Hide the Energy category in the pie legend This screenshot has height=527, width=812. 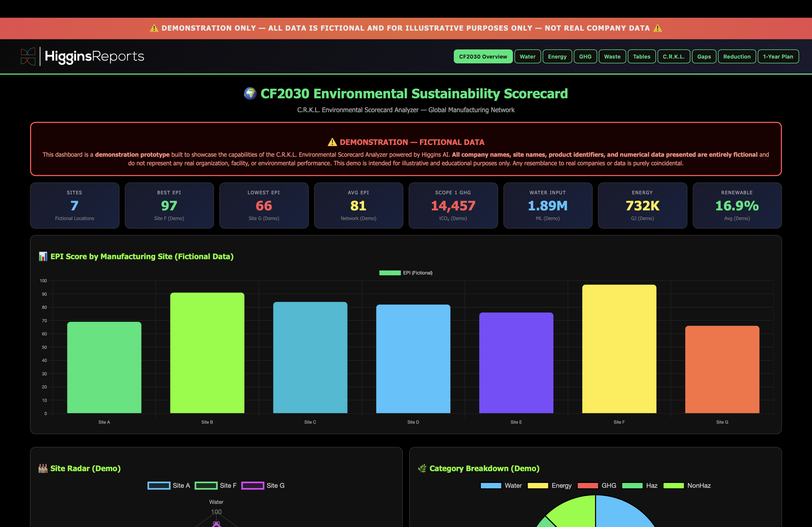[x=549, y=485]
